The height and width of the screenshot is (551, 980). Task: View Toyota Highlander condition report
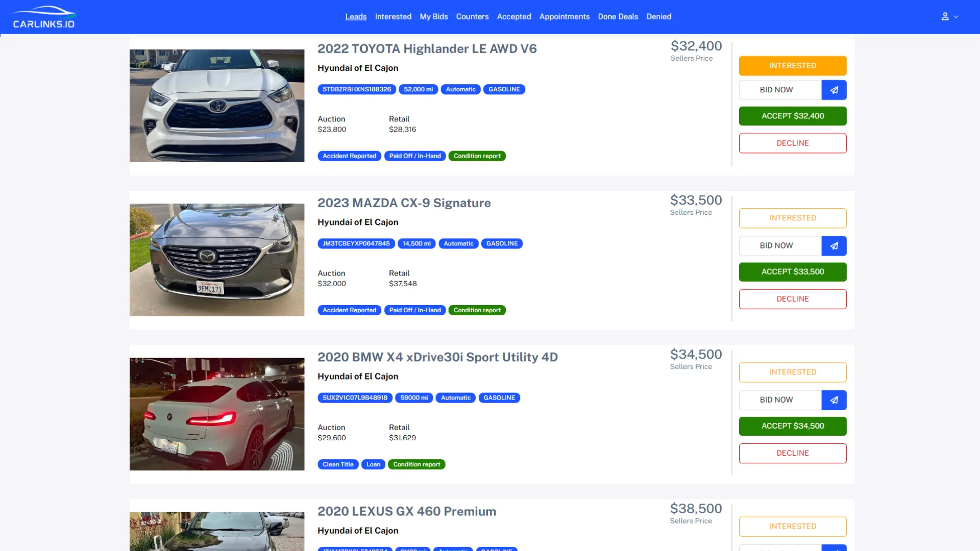[x=477, y=156]
